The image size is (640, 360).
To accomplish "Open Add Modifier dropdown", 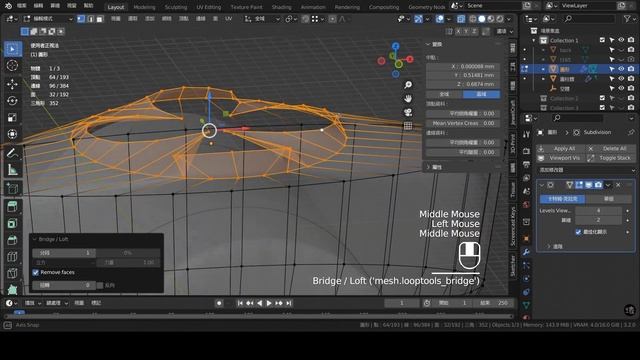I will 587,170.
